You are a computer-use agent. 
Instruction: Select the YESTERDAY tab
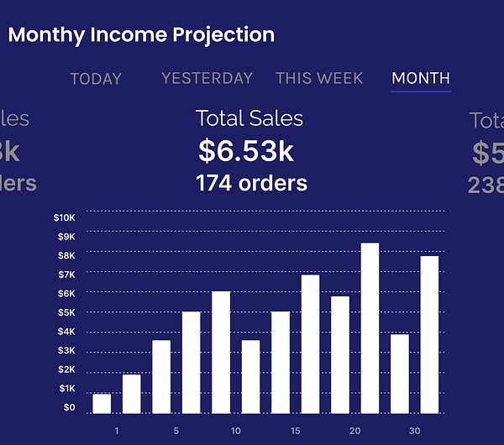[207, 78]
